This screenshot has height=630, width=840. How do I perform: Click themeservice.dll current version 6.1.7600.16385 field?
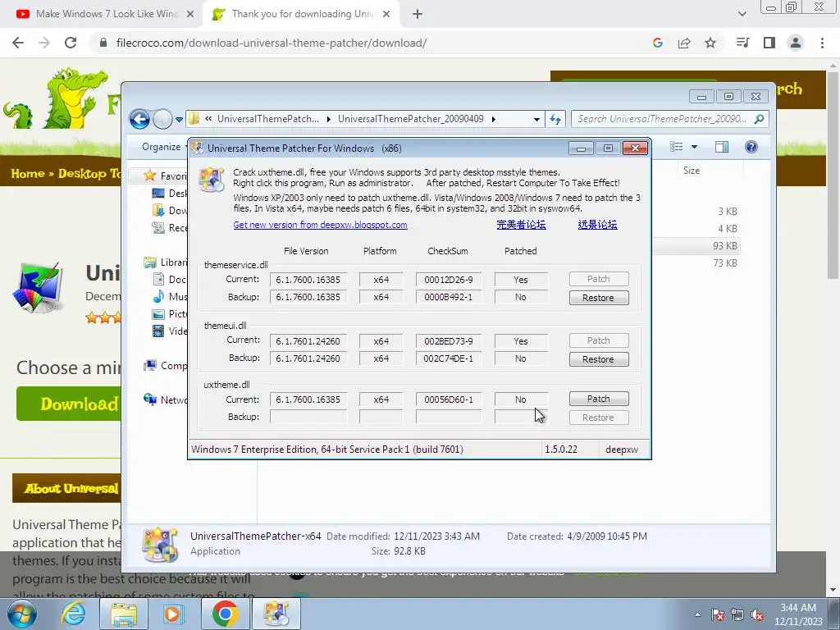pos(308,280)
